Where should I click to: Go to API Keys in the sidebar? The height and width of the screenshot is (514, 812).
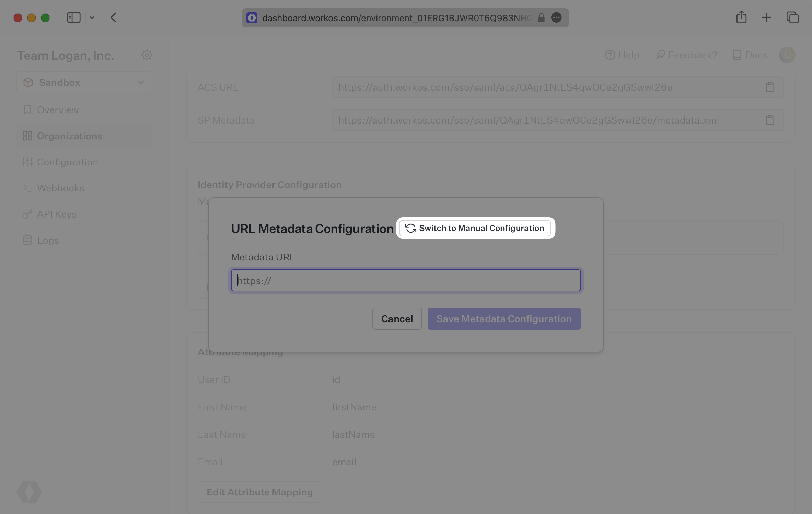pos(57,214)
